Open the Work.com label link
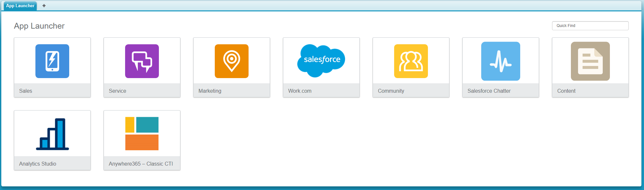 (300, 91)
